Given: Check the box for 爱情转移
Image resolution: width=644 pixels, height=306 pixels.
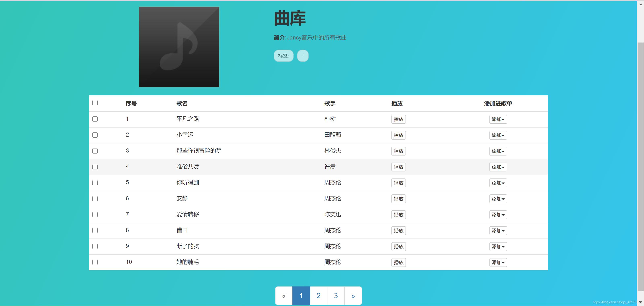Looking at the screenshot, I should [x=95, y=215].
